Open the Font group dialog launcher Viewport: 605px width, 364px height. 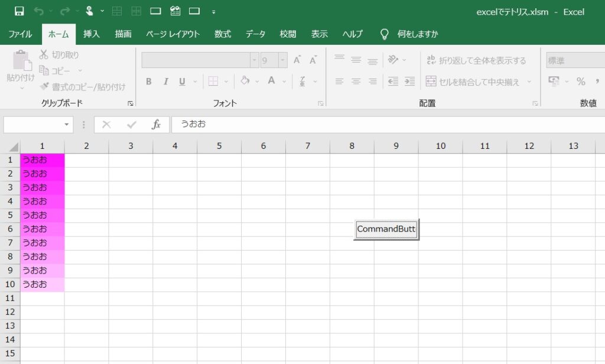321,103
